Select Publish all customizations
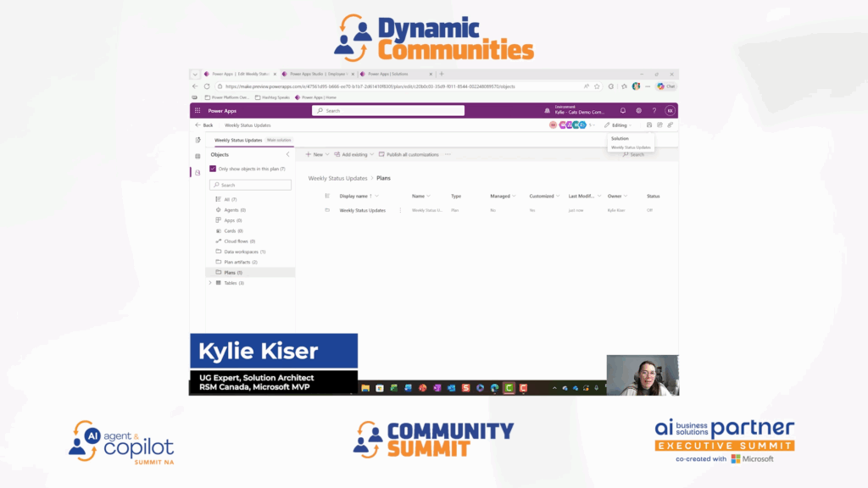Image resolution: width=868 pixels, height=488 pixels. point(411,155)
